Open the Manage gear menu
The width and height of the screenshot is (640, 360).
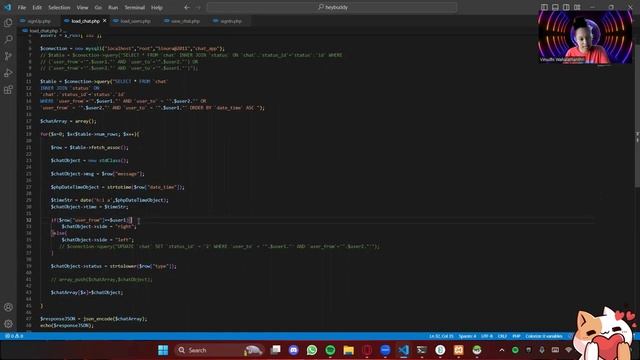8,324
